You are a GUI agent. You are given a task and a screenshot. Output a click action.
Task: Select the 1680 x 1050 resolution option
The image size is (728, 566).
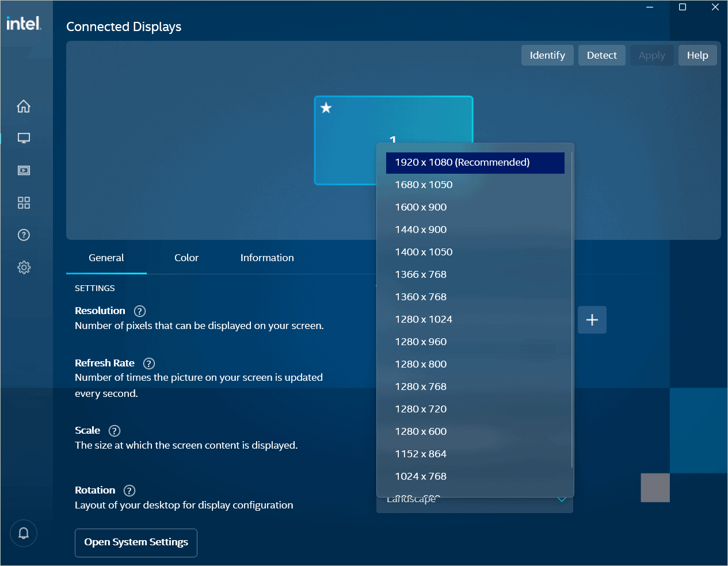424,185
